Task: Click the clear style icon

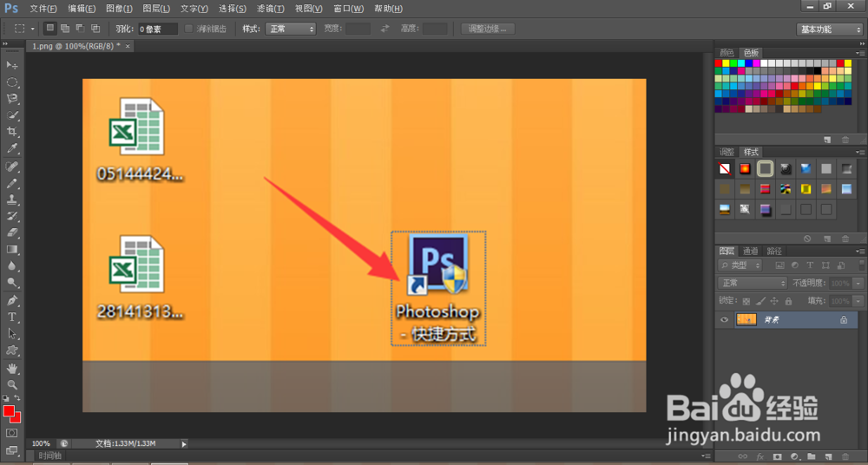Action: coord(807,239)
